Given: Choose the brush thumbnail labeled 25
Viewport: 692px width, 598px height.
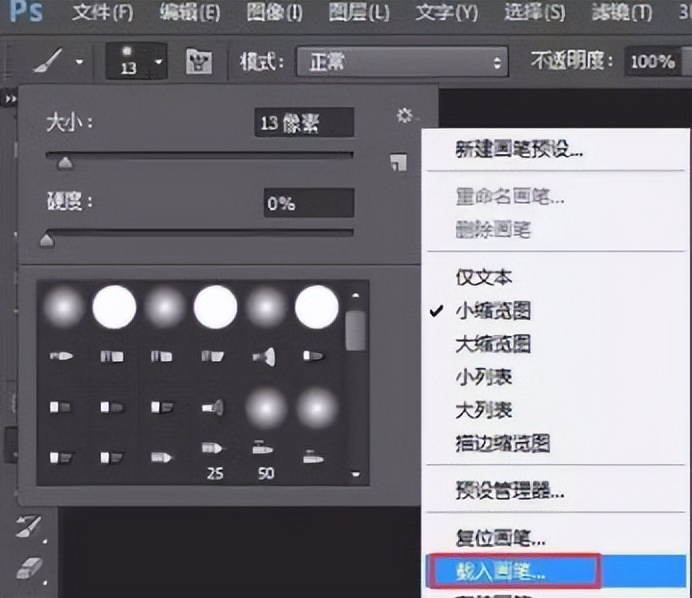Looking at the screenshot, I should [x=214, y=459].
